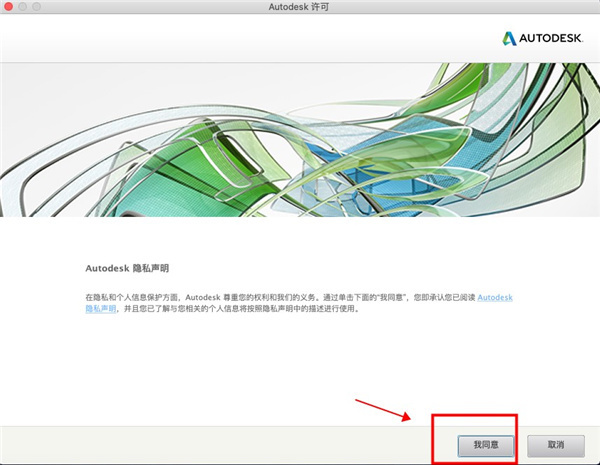Click the red arrow annotation tip

(409, 418)
